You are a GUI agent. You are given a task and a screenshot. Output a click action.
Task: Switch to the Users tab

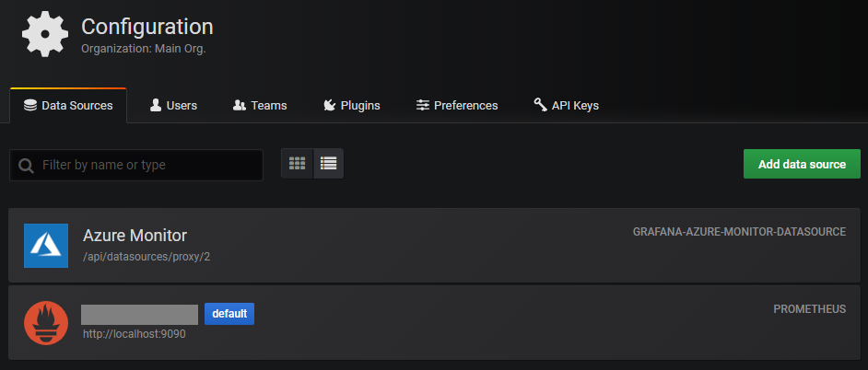pyautogui.click(x=173, y=105)
